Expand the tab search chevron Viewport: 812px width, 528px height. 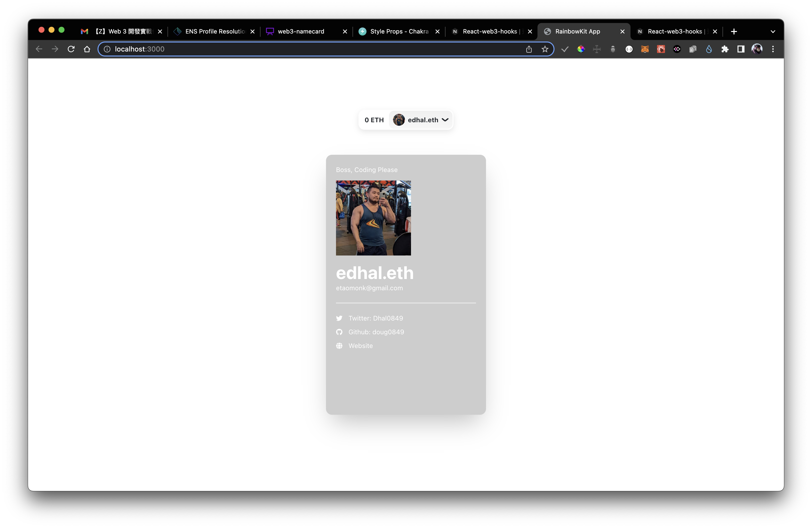coord(773,31)
